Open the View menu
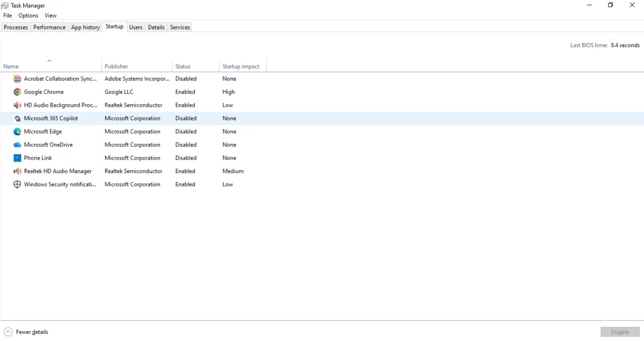 pos(50,16)
